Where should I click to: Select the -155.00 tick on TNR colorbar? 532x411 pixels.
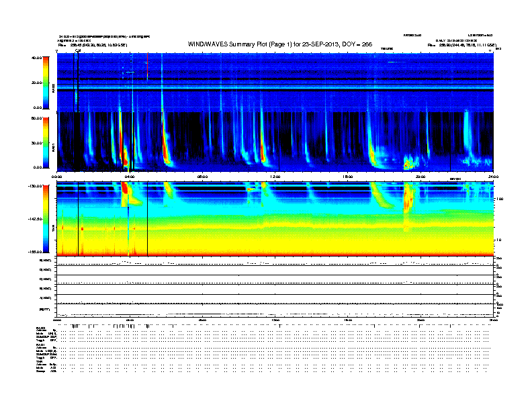[36, 252]
